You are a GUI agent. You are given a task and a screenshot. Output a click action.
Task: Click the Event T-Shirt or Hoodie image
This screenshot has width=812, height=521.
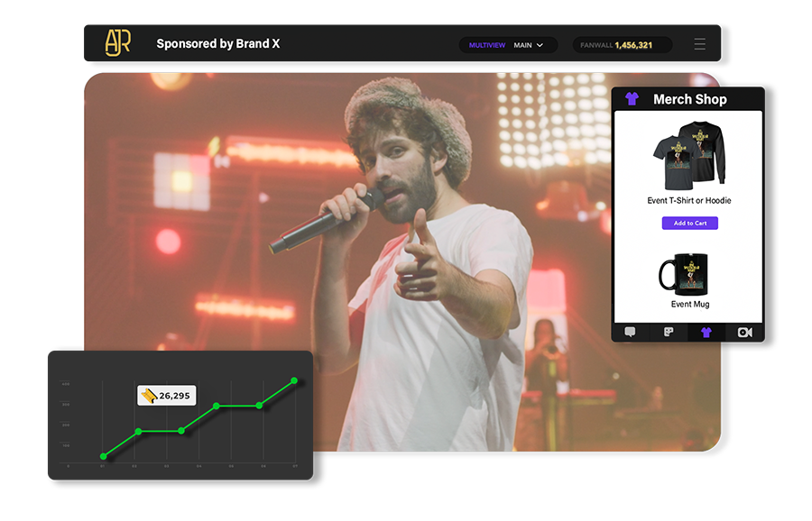pyautogui.click(x=688, y=158)
